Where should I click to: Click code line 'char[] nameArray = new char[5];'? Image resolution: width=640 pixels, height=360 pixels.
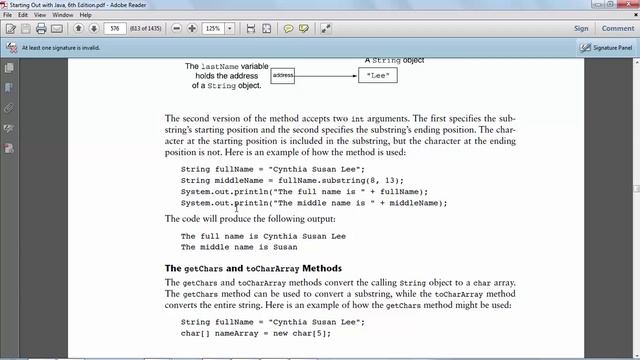(x=256, y=333)
